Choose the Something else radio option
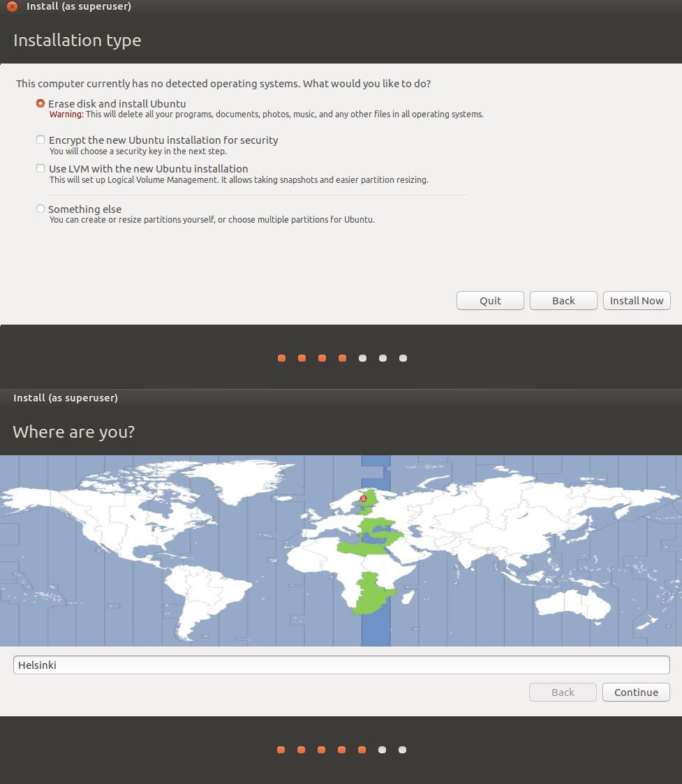 (x=40, y=209)
